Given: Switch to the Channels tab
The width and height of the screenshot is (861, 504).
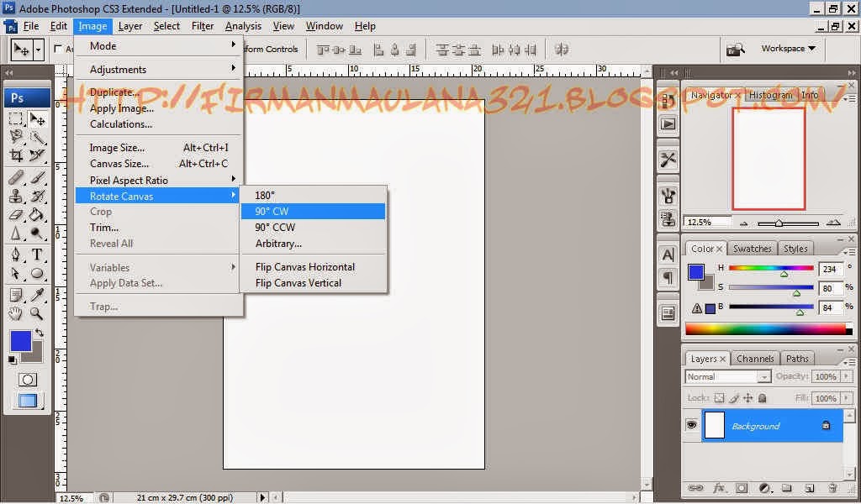Looking at the screenshot, I should tap(755, 359).
